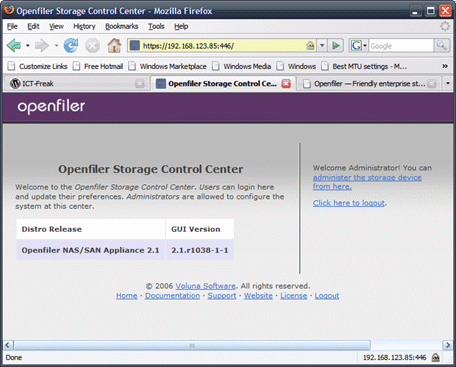The width and height of the screenshot is (456, 367).
Task: Open the Bookmarks menu
Action: coord(122,26)
